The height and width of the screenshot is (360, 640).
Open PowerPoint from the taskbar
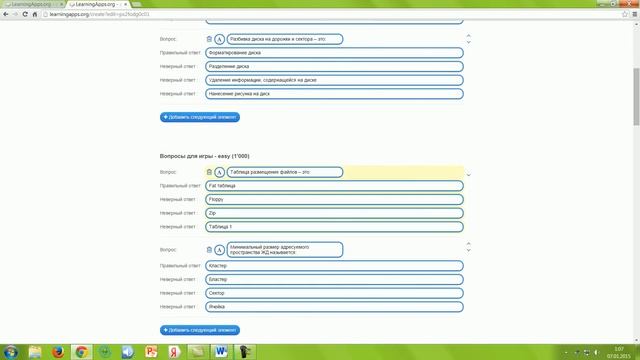point(151,352)
